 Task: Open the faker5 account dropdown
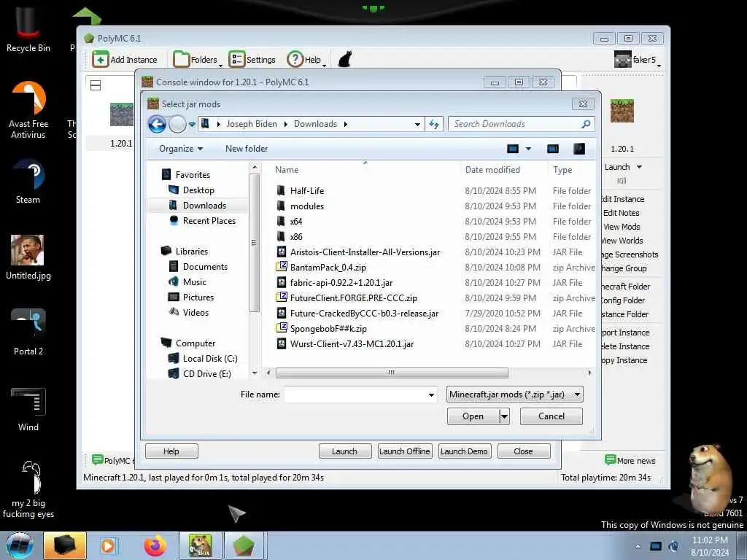click(638, 60)
